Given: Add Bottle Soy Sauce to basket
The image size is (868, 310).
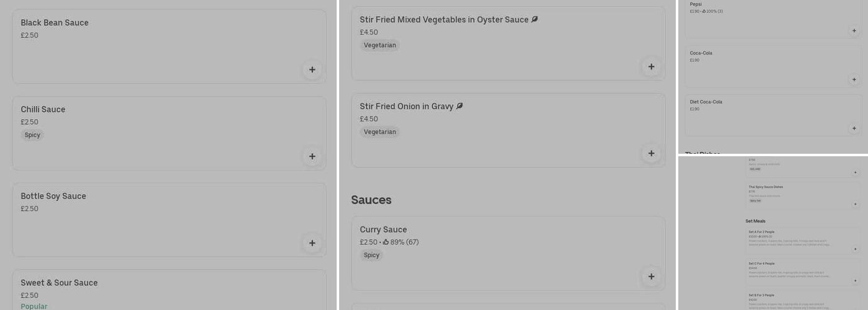Looking at the screenshot, I should pos(312,243).
